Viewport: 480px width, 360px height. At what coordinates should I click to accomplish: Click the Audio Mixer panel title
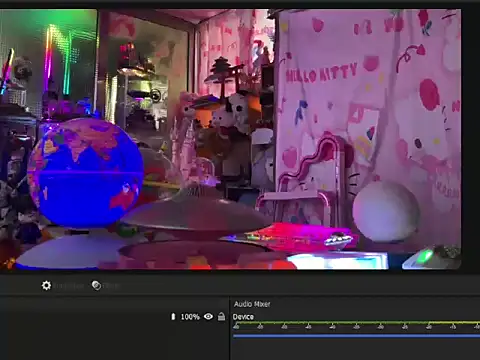coord(252,304)
